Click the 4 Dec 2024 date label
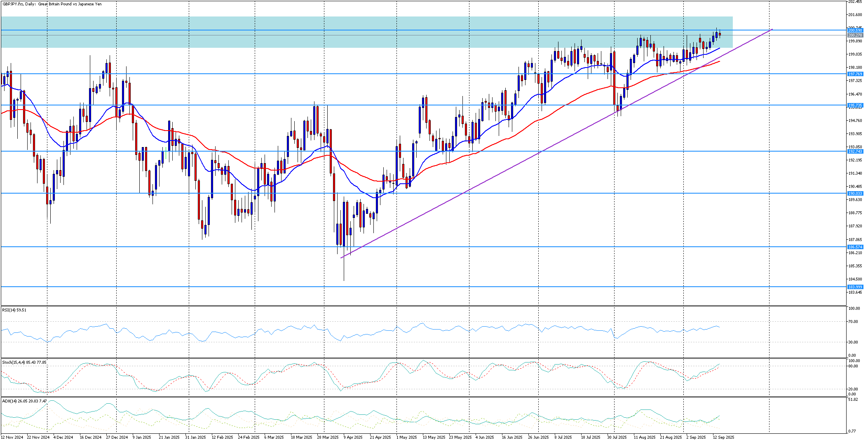868x442 pixels. click(63, 437)
